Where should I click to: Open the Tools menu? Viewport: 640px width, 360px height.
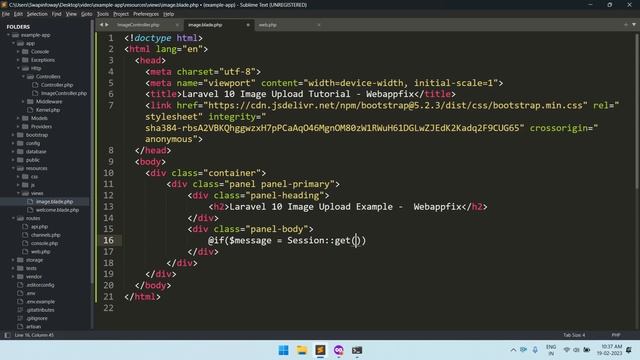[103, 14]
